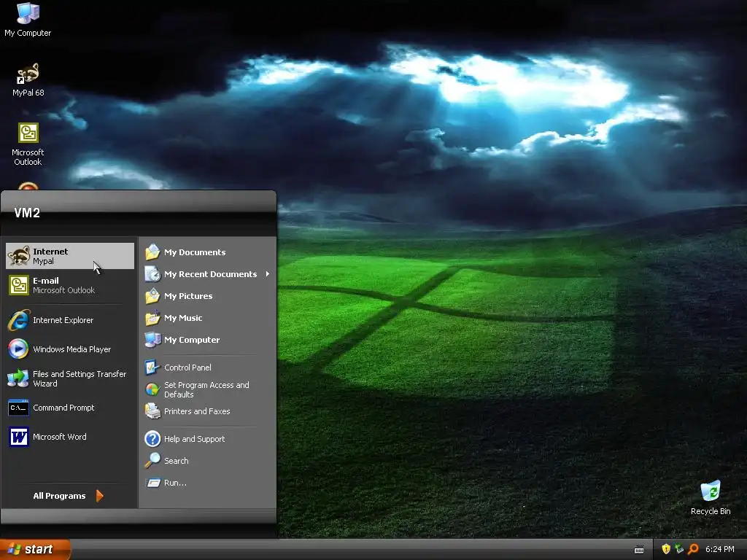
Task: Open My Documents in the start menu
Action: tap(206, 252)
